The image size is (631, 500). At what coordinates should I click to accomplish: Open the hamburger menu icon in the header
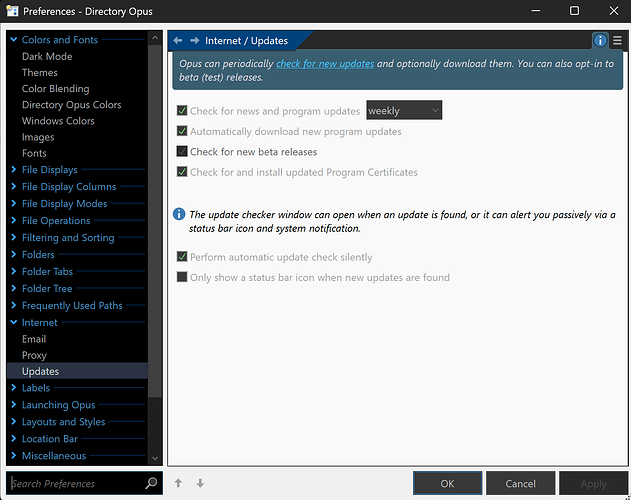coord(617,41)
